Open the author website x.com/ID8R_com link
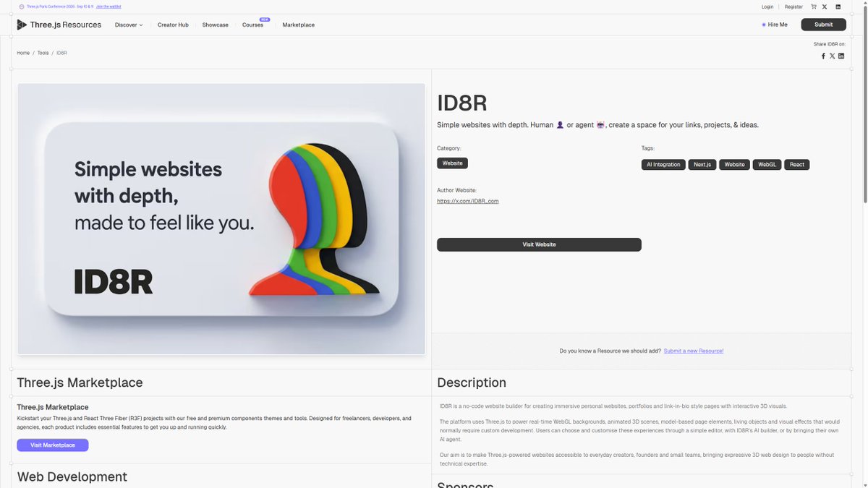 pos(467,201)
